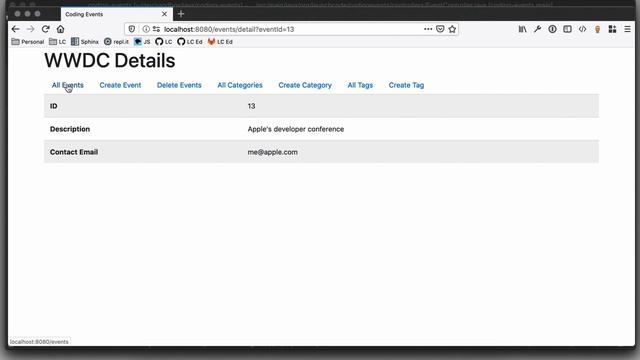This screenshot has height=360, width=640.
Task: Click the address bar URL field
Action: coord(290,29)
